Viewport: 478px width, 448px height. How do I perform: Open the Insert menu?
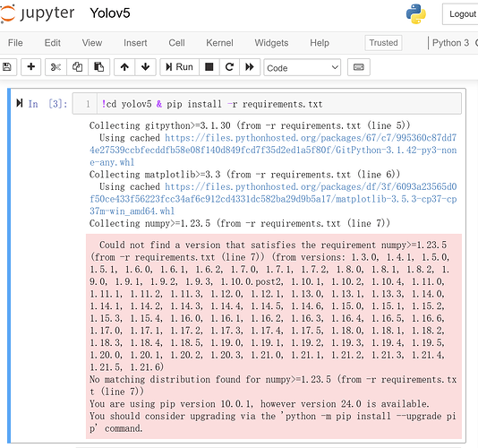tap(135, 43)
